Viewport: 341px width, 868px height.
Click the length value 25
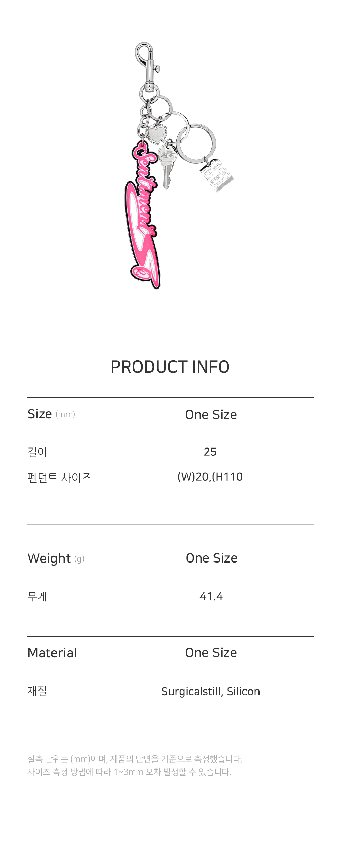210,452
